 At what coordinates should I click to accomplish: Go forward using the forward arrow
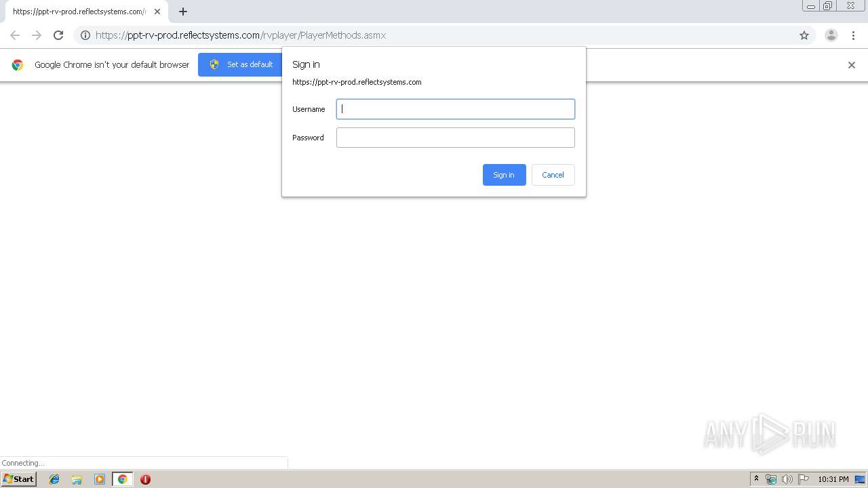point(37,35)
